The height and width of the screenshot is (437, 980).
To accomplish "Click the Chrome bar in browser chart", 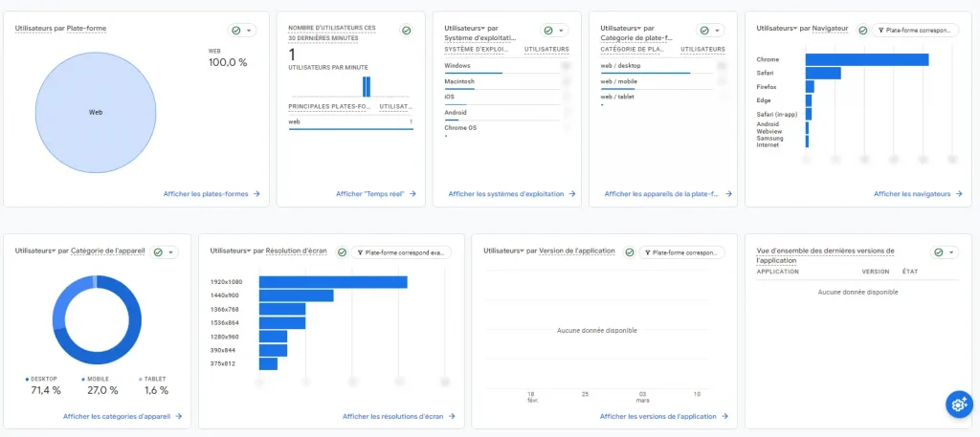I will pos(867,59).
